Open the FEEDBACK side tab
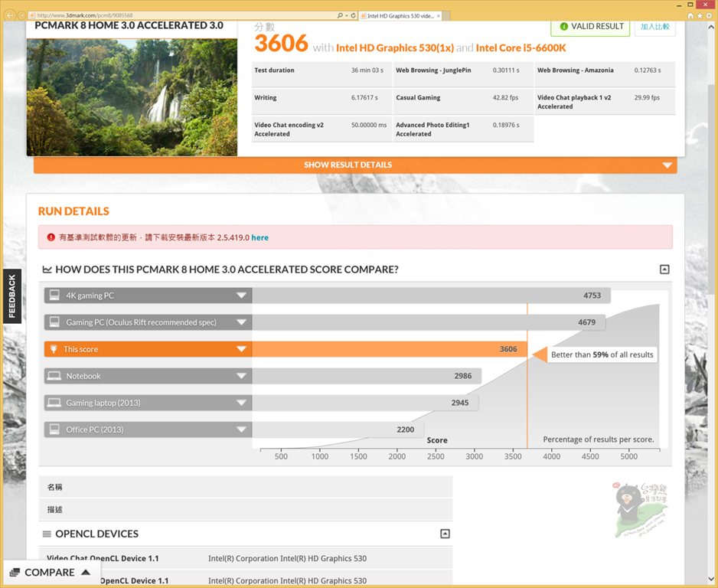The image size is (718, 588). (x=12, y=296)
